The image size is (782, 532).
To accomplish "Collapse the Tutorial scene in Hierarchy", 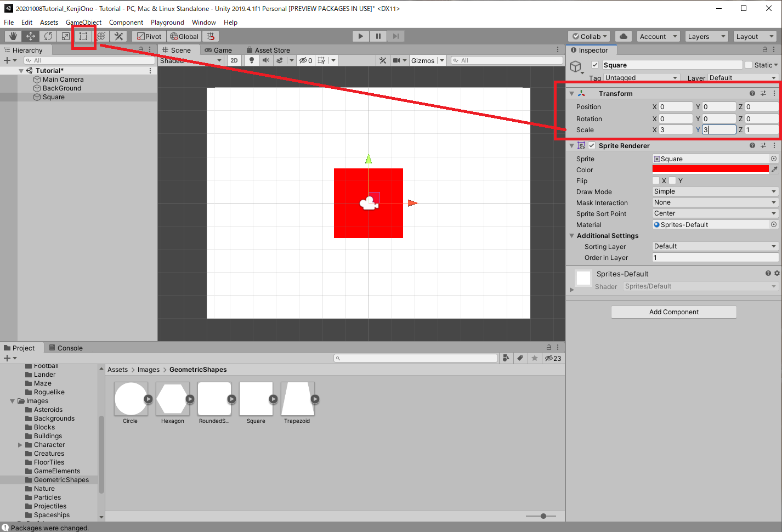I will [x=21, y=71].
